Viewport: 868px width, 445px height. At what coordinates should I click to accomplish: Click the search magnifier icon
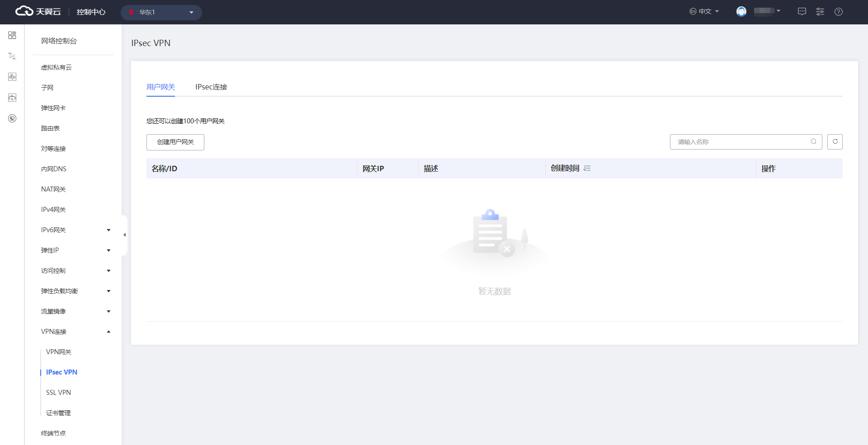813,142
